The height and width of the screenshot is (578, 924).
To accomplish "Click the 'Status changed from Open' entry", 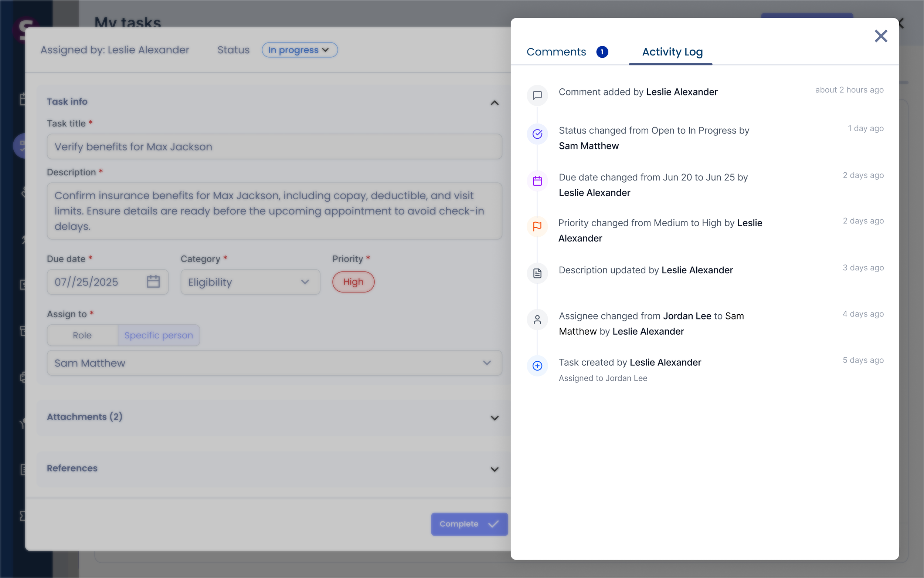I will point(654,138).
